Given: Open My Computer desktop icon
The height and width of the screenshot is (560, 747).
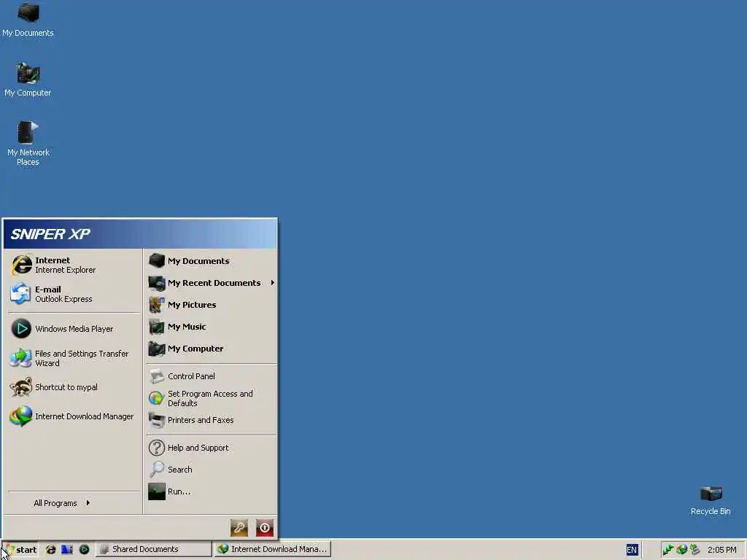Looking at the screenshot, I should [x=28, y=79].
